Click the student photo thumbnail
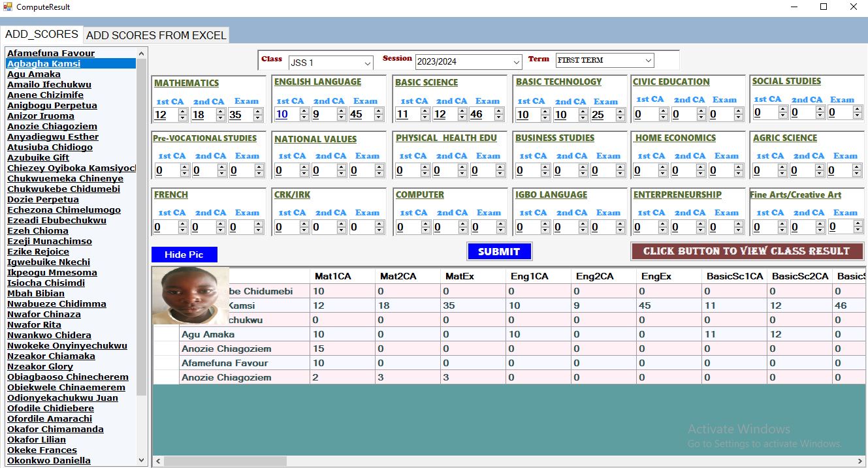868x468 pixels. pos(190,296)
